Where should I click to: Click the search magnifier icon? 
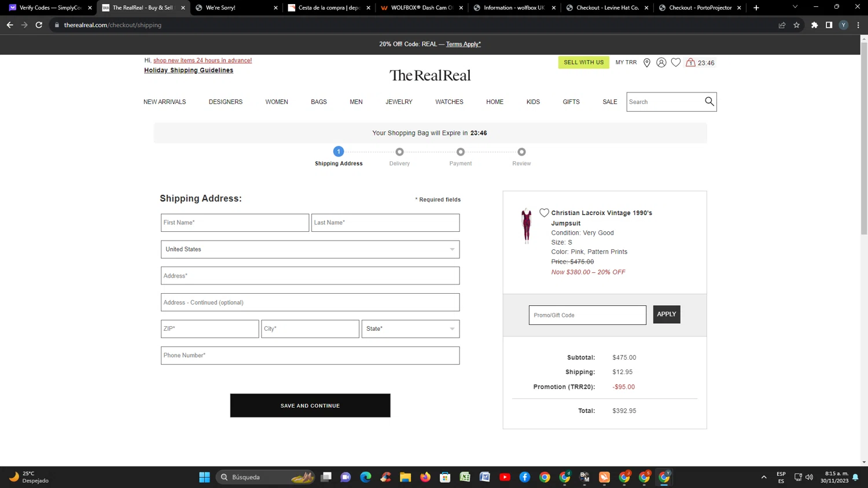click(x=709, y=102)
